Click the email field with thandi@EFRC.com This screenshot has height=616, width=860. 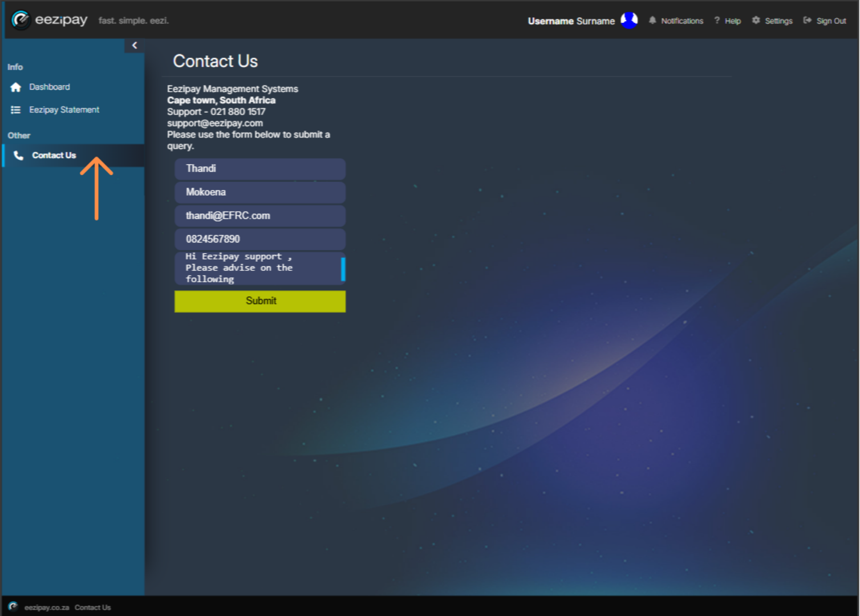pos(260,216)
